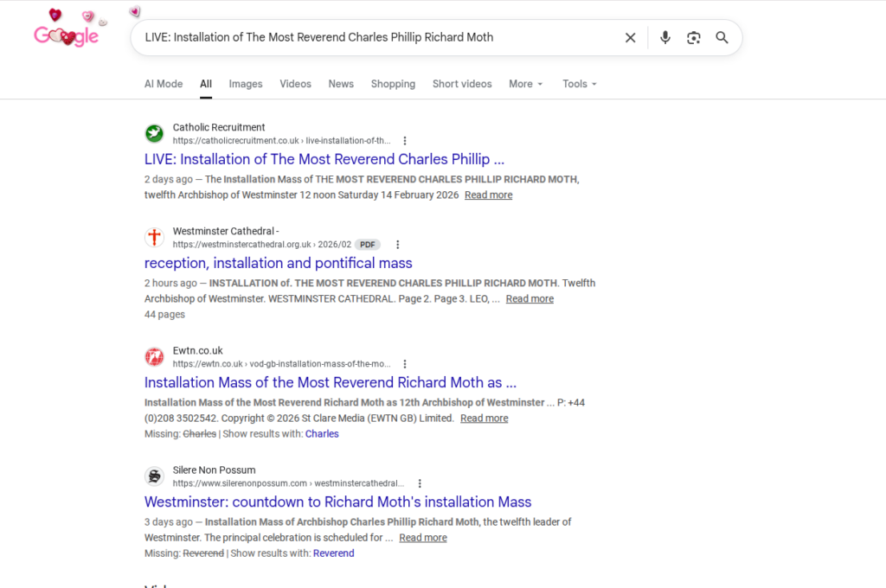Click Read more on Ewtn.co.uk result

coord(484,419)
